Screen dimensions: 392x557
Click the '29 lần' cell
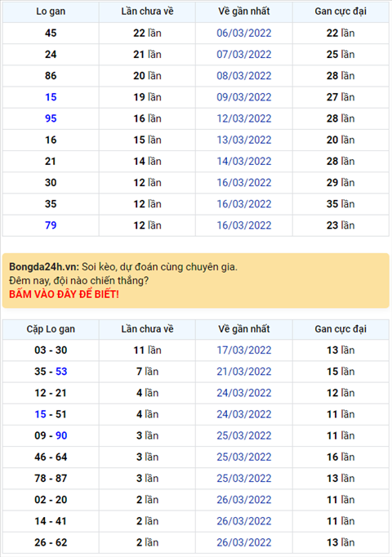pyautogui.click(x=341, y=183)
